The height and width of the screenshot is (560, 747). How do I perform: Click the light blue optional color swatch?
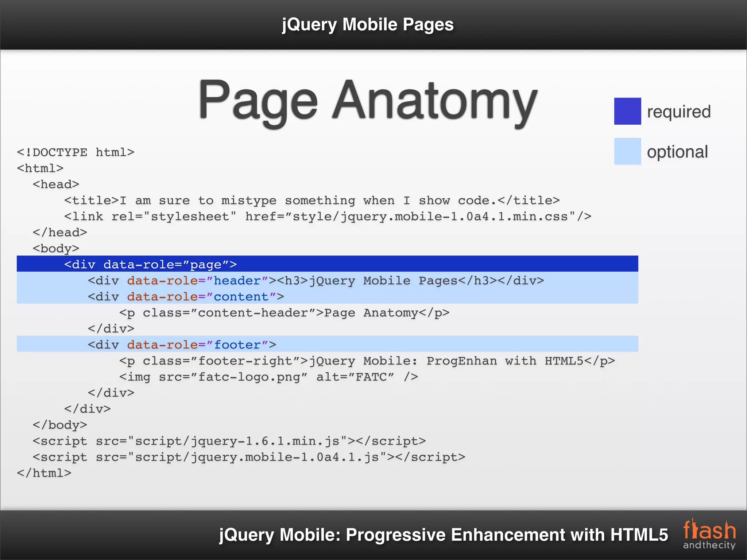pyautogui.click(x=627, y=151)
